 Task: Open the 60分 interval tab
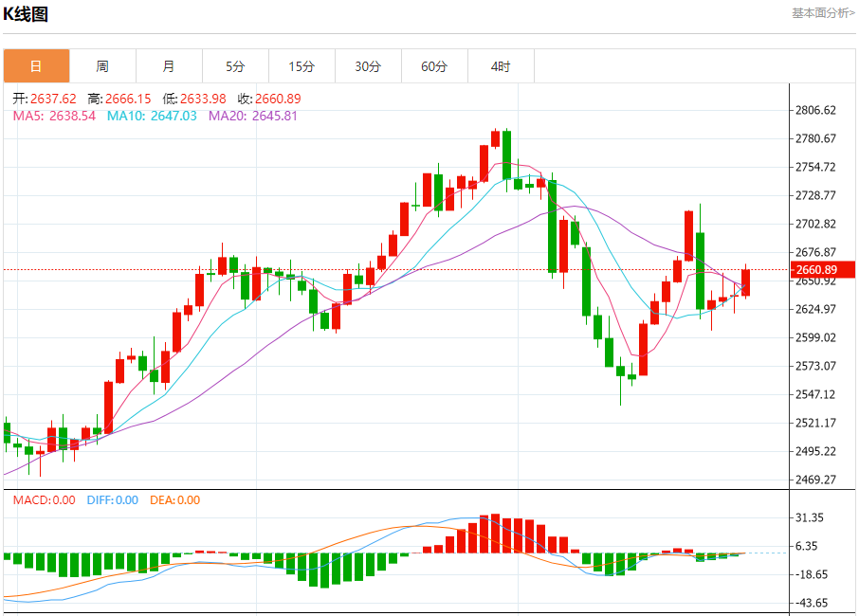click(434, 66)
